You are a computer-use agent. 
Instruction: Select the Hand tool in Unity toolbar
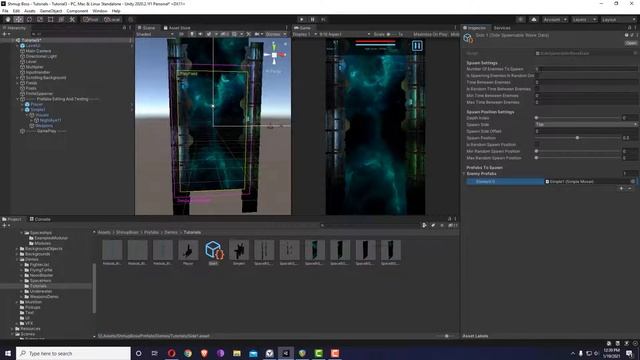8,19
